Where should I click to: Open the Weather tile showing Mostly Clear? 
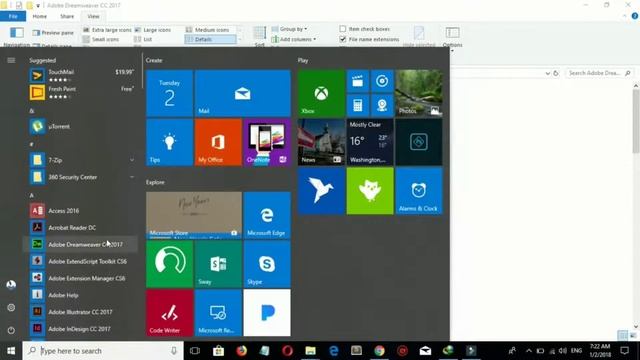coord(370,142)
